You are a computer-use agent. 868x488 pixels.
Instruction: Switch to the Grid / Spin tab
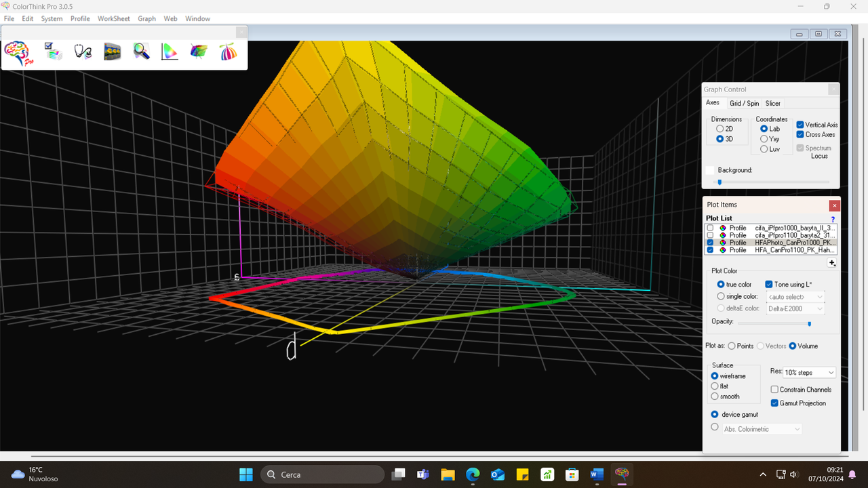744,103
